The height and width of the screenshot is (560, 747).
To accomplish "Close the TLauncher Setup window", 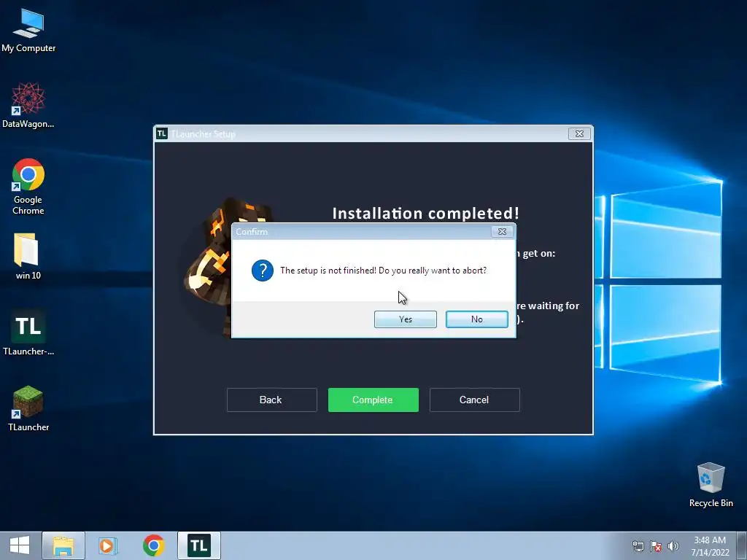I will 579,134.
